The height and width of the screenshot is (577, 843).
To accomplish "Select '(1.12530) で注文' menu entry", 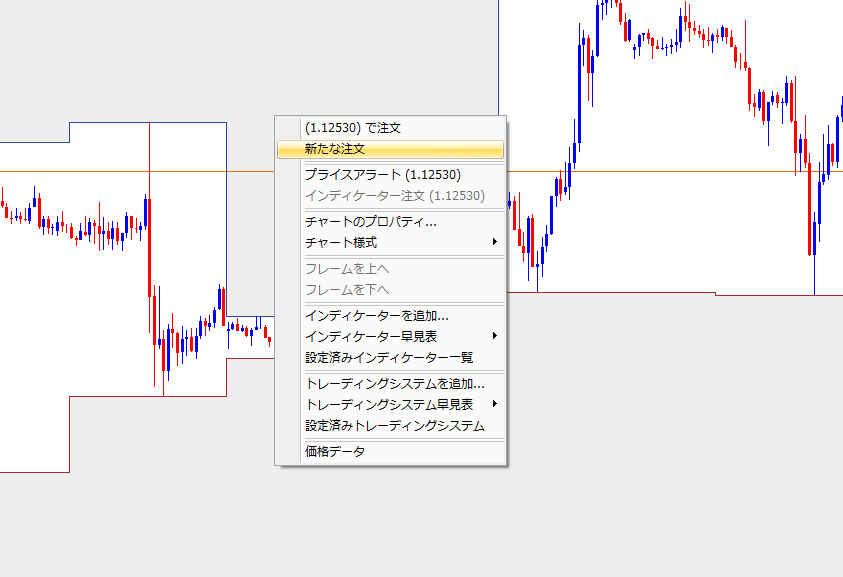I will click(390, 128).
